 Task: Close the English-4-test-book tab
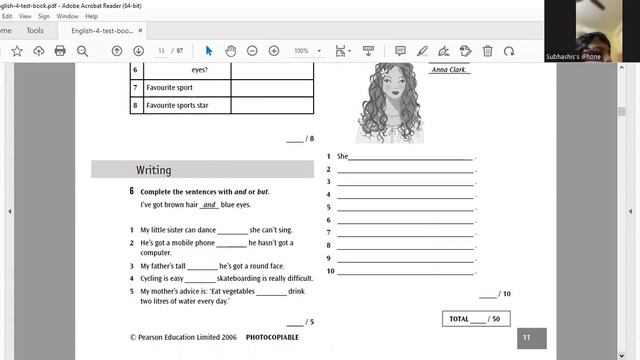[140, 31]
